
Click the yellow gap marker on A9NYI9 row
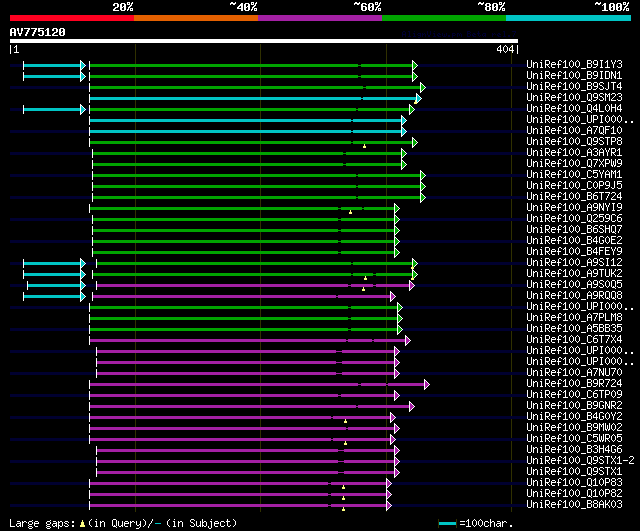pos(350,212)
